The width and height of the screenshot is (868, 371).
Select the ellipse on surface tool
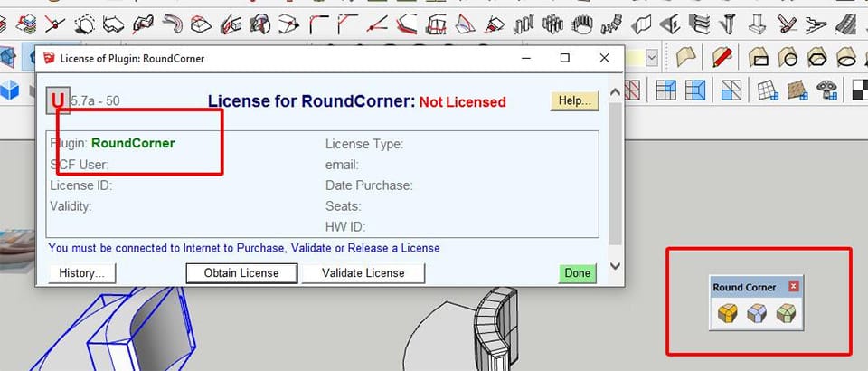[846, 57]
